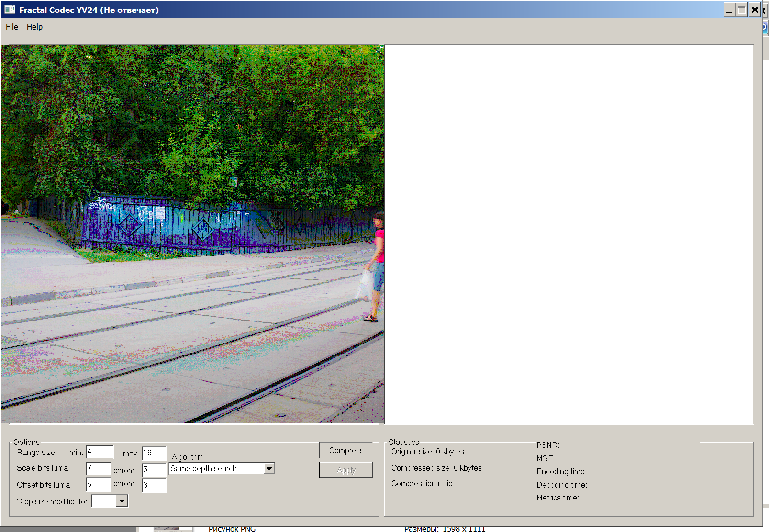Click the 'MSE:' label

tap(546, 458)
